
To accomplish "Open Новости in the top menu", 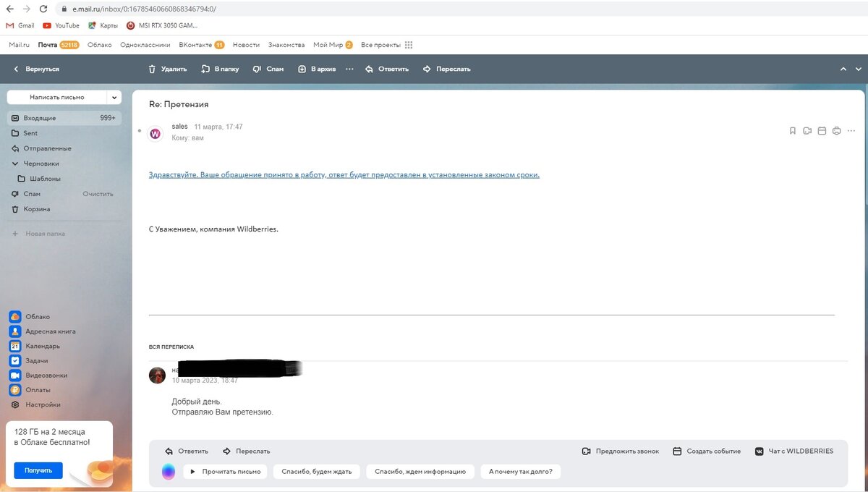I will click(x=246, y=45).
